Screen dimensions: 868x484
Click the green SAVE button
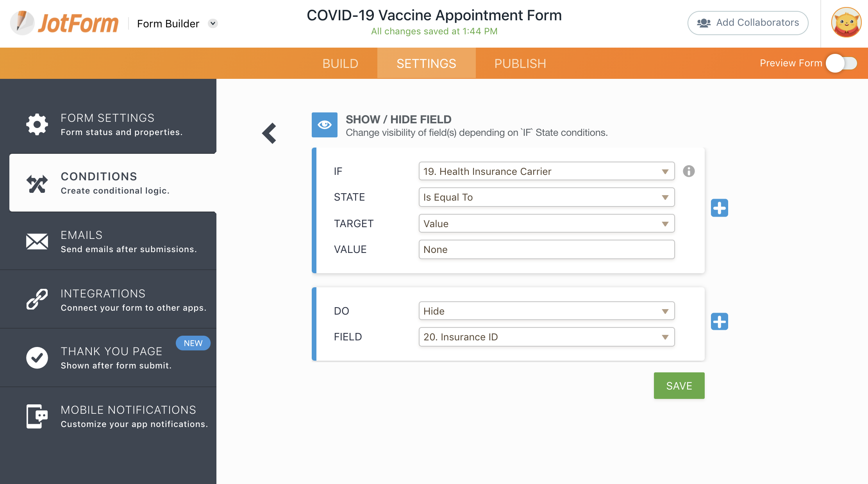[x=679, y=386]
